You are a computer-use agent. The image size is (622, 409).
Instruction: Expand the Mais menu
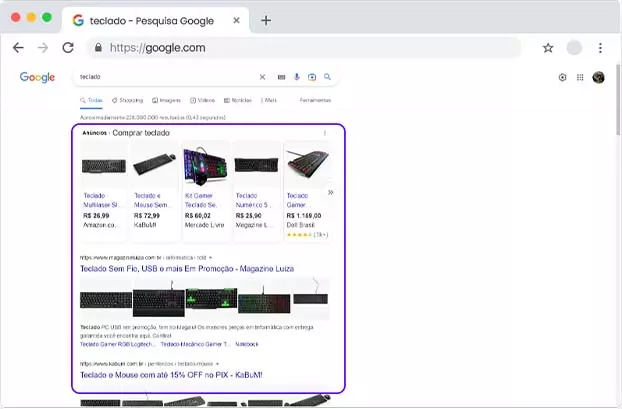coord(269,100)
